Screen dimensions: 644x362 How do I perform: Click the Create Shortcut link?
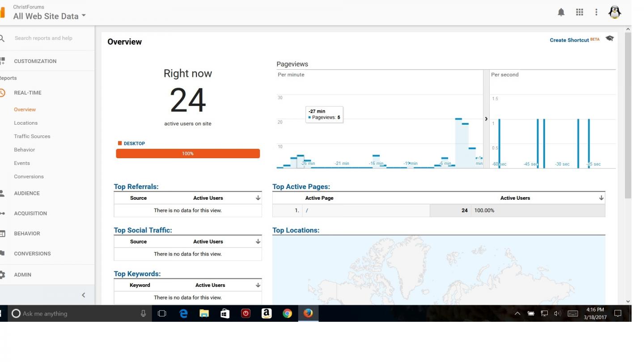coord(569,40)
